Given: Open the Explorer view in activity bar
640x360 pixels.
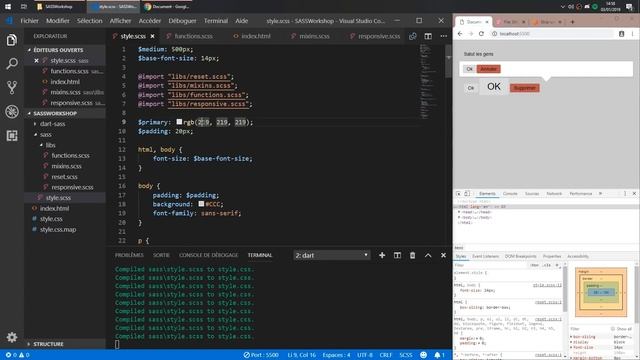Looking at the screenshot, I should tap(12, 40).
